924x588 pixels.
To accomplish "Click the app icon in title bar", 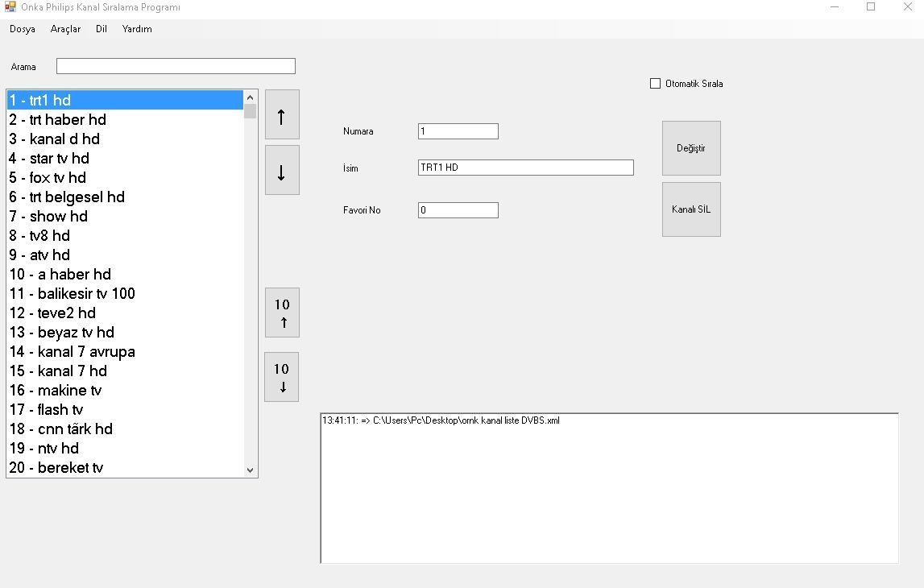I will [10, 7].
